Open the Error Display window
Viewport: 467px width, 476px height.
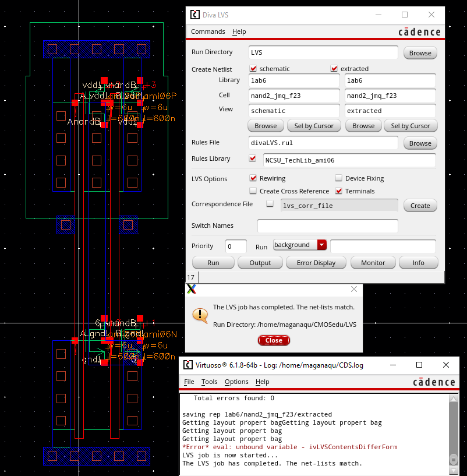click(x=316, y=263)
